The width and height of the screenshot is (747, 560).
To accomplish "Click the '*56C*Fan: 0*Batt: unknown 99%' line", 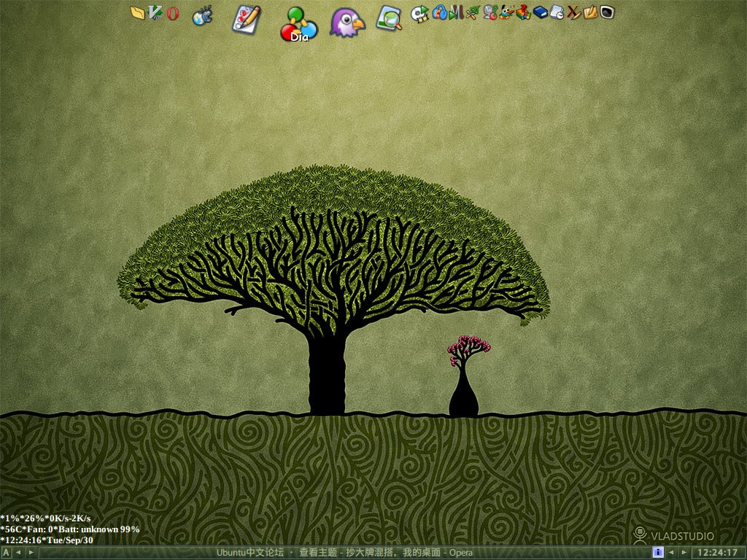I will 70,529.
